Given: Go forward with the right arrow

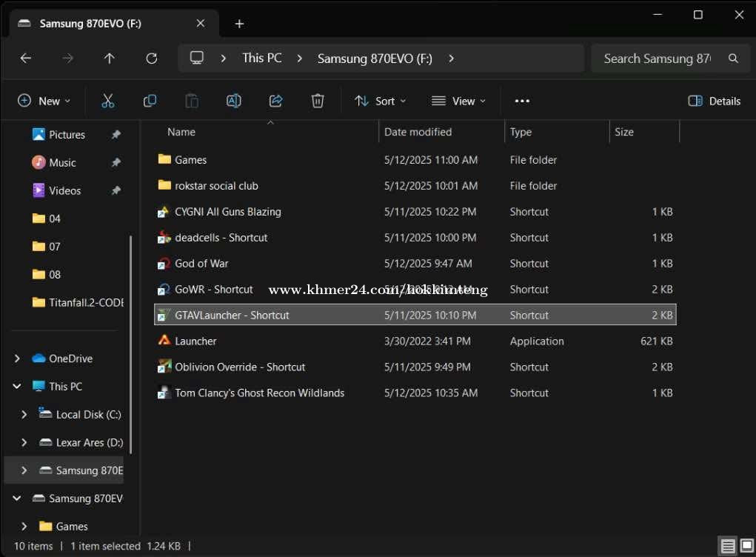Looking at the screenshot, I should pyautogui.click(x=68, y=59).
